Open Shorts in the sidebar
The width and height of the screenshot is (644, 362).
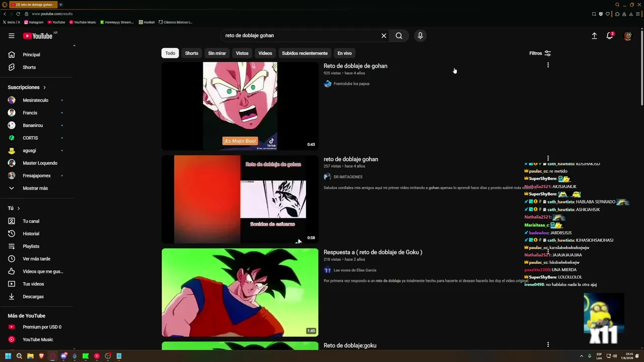coord(38,67)
